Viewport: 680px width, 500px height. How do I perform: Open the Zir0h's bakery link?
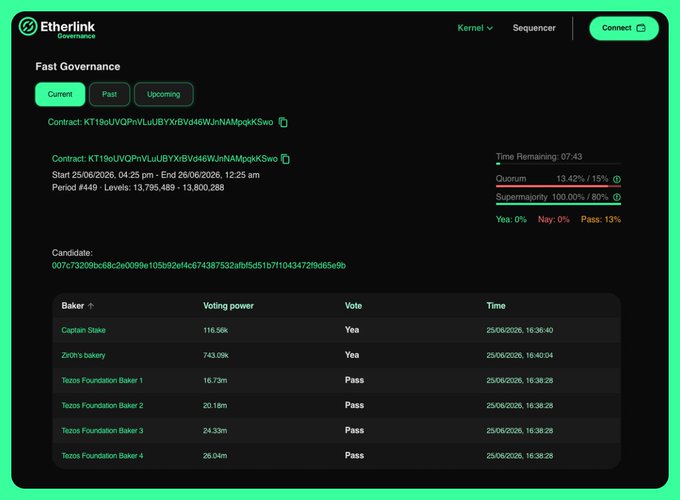coord(83,356)
